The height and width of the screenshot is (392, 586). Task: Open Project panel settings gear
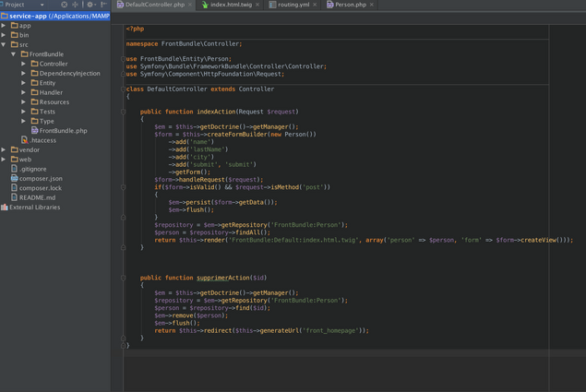pyautogui.click(x=90, y=5)
